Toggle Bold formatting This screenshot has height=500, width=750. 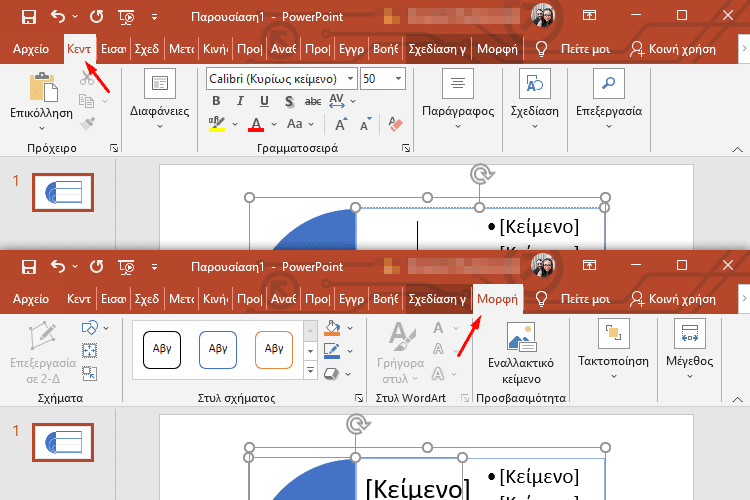click(216, 101)
